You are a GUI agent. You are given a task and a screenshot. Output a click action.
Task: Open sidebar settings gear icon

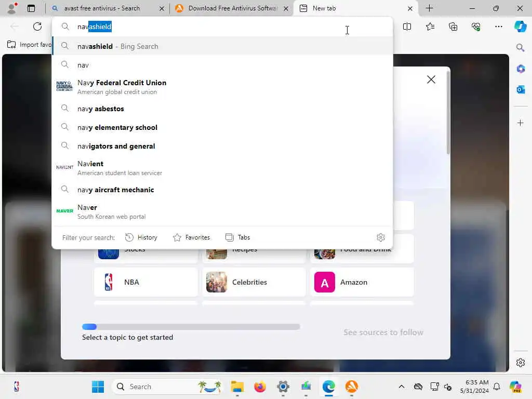pyautogui.click(x=520, y=363)
